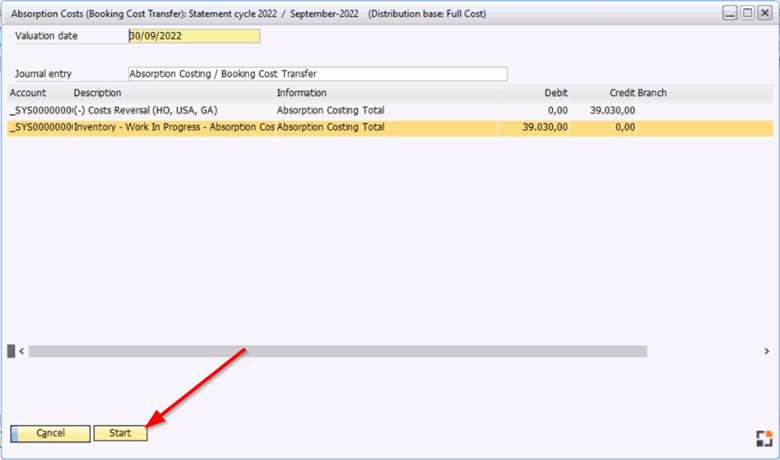This screenshot has height=460, width=780.
Task: Click the Information column header
Action: 301,93
